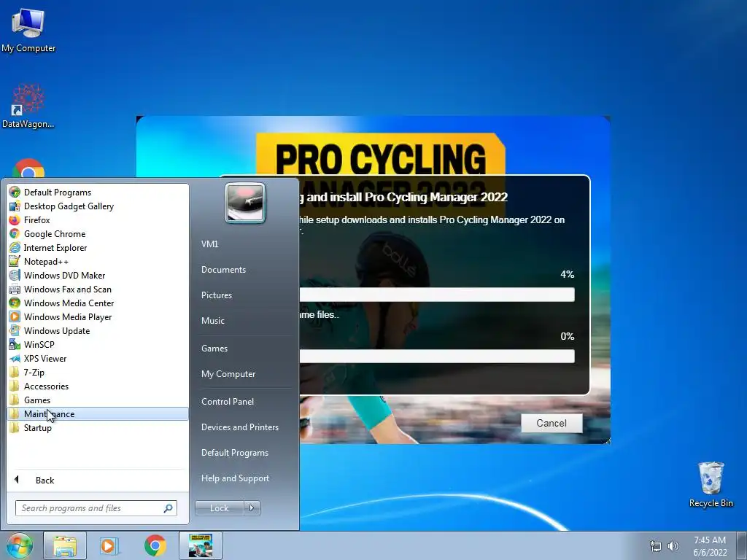This screenshot has height=560, width=747.
Task: Open Devices and Printers
Action: click(239, 427)
